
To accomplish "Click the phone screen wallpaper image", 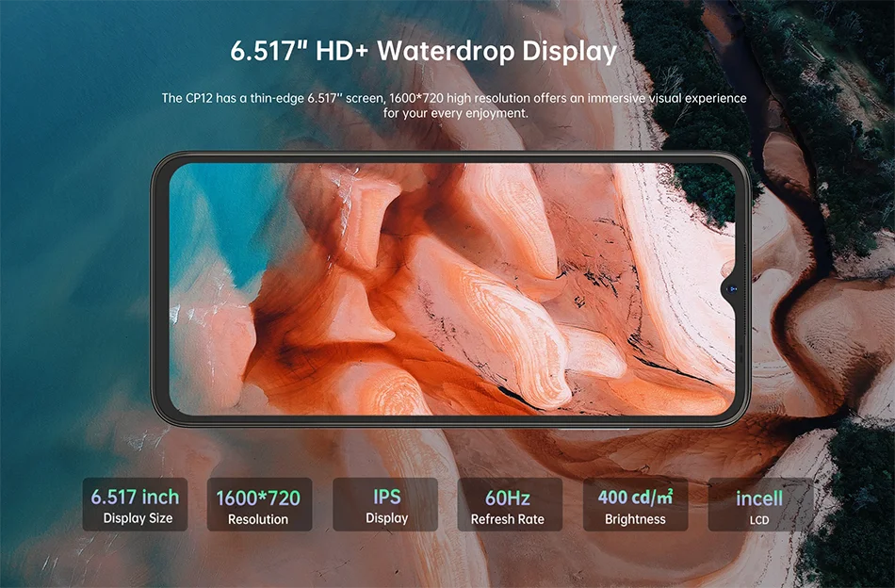I will tap(452, 289).
